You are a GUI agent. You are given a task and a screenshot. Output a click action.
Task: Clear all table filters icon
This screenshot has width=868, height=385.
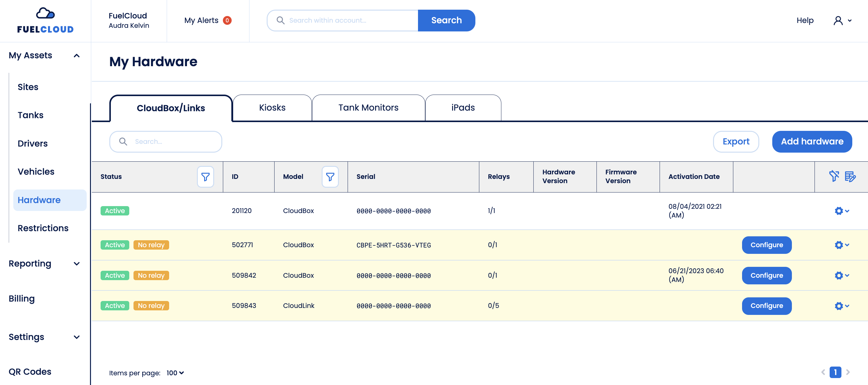pos(834,176)
